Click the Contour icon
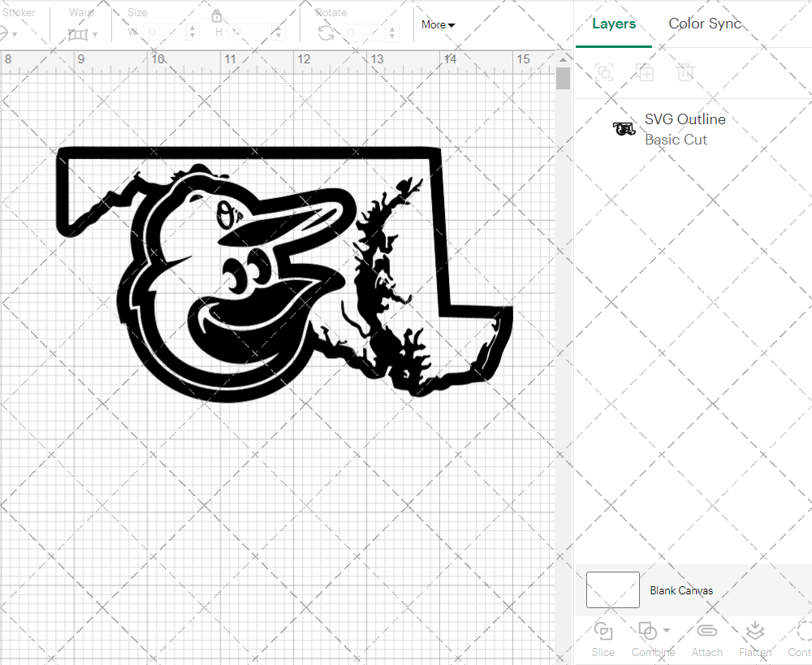The height and width of the screenshot is (665, 812). click(x=802, y=631)
